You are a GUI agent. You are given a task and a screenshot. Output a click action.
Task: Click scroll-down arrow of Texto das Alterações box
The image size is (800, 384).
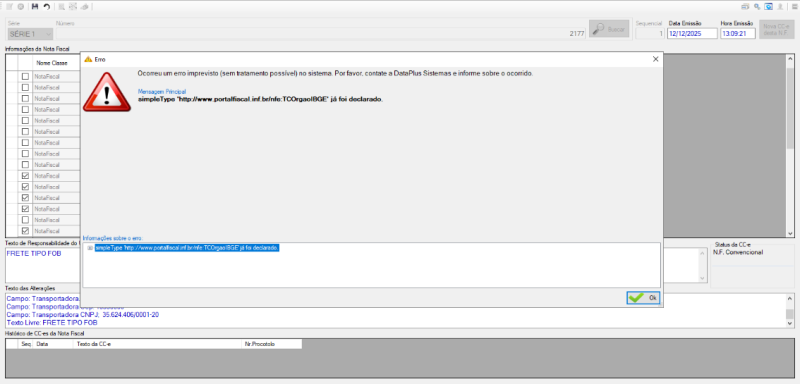pos(790,323)
